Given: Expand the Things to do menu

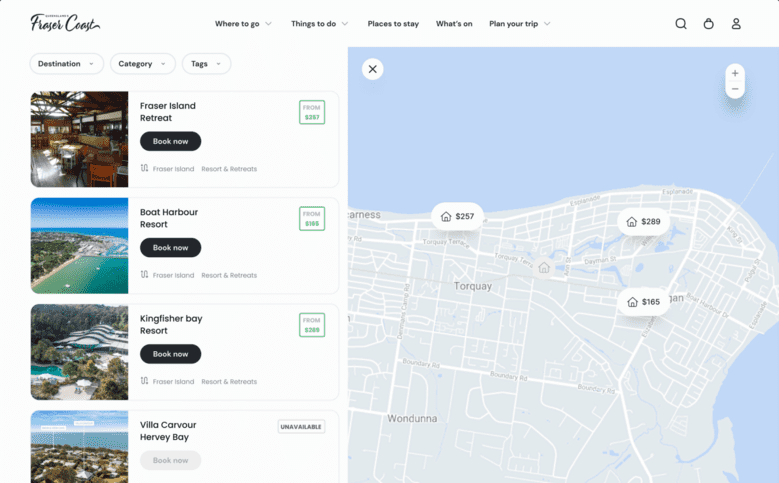Looking at the screenshot, I should 319,23.
